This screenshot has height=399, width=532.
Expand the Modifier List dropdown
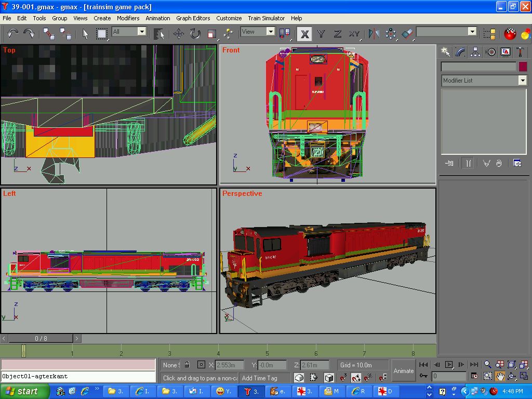[x=522, y=81]
